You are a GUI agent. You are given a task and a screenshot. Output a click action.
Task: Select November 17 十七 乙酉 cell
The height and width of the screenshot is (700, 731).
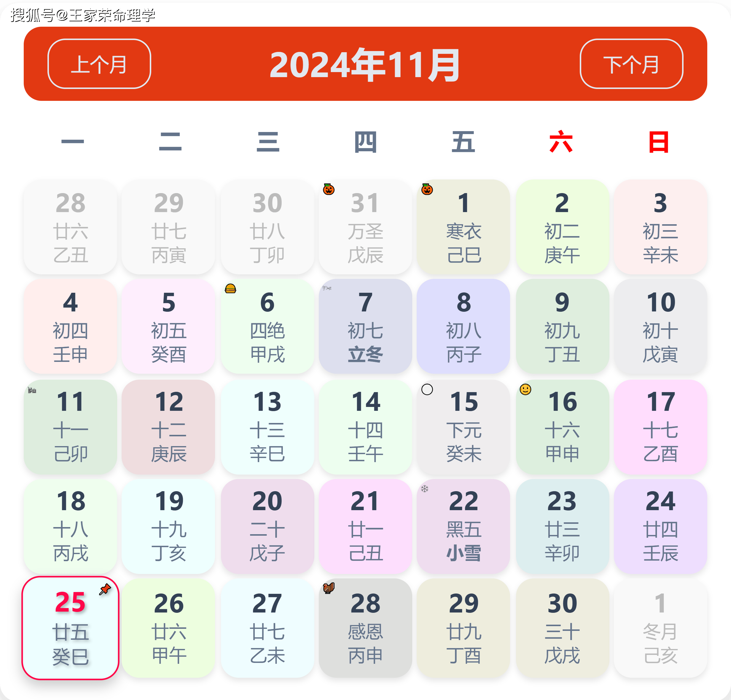[x=660, y=427]
